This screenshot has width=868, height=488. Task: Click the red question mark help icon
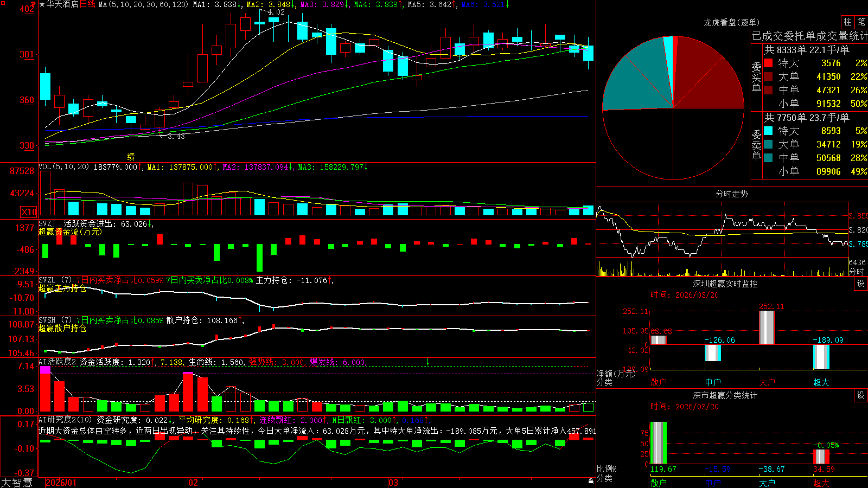[x=34, y=4]
